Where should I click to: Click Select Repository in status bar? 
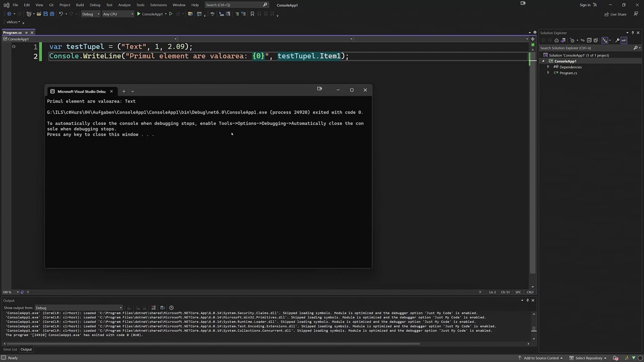(x=588, y=358)
